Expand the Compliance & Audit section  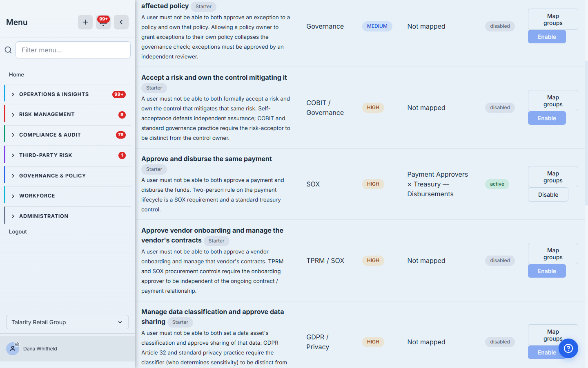click(67, 135)
